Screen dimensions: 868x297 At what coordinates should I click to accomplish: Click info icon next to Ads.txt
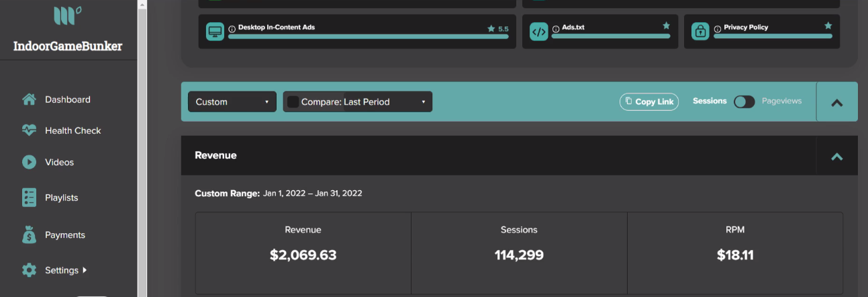tap(556, 29)
